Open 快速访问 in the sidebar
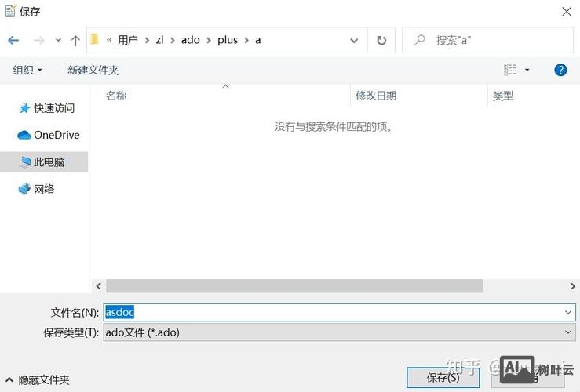Viewport: 580px width, 392px height. tap(46, 108)
